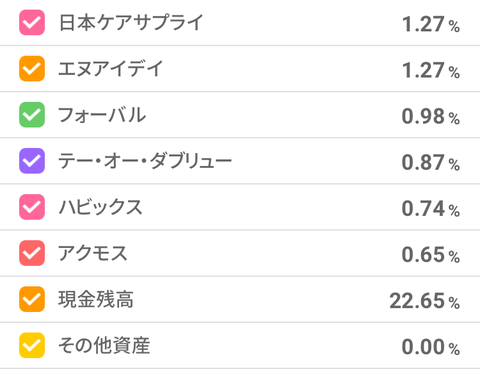Viewport: 480px width, 369px height.
Task: Select the 日本ケアサプライ label
Action: (131, 23)
